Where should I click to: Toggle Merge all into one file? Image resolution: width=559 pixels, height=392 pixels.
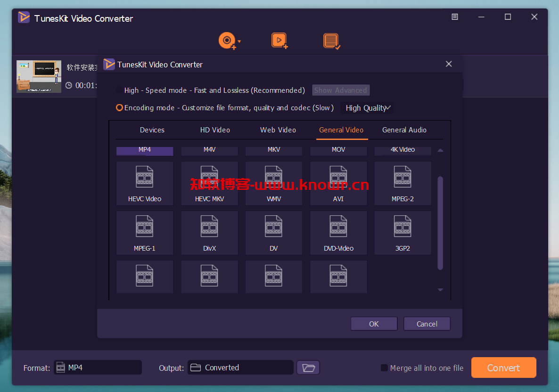[384, 368]
